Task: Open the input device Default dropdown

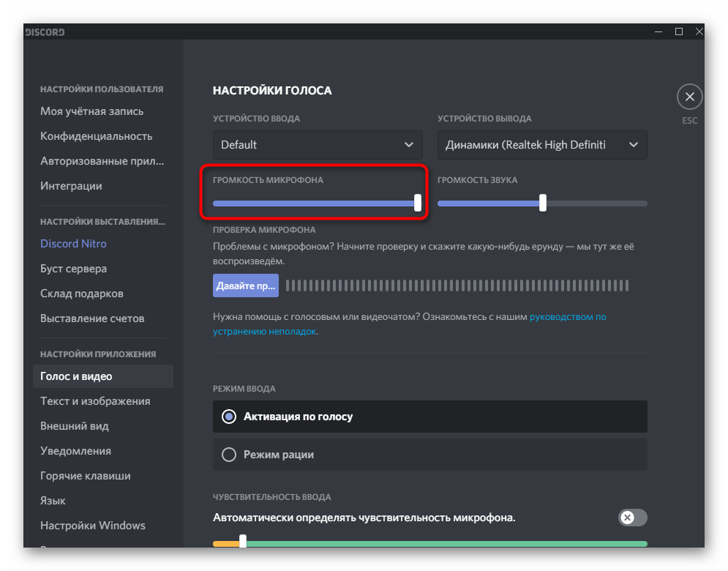Action: 318,145
